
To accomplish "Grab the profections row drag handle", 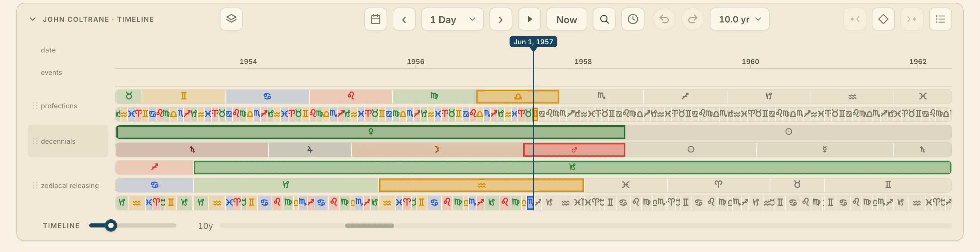I will coord(35,106).
